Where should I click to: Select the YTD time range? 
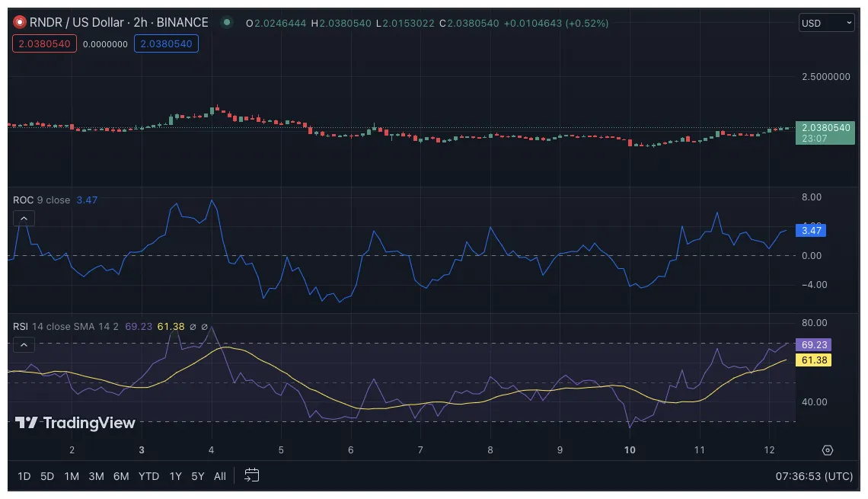148,476
